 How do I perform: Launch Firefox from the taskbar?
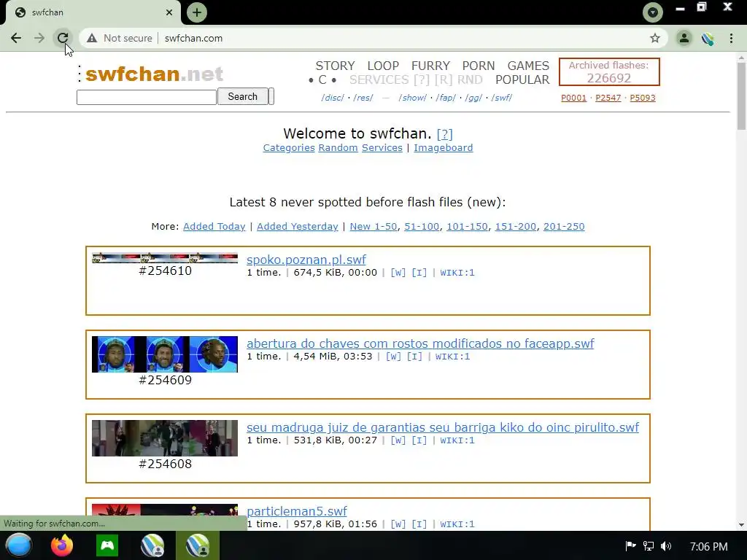[x=62, y=545]
